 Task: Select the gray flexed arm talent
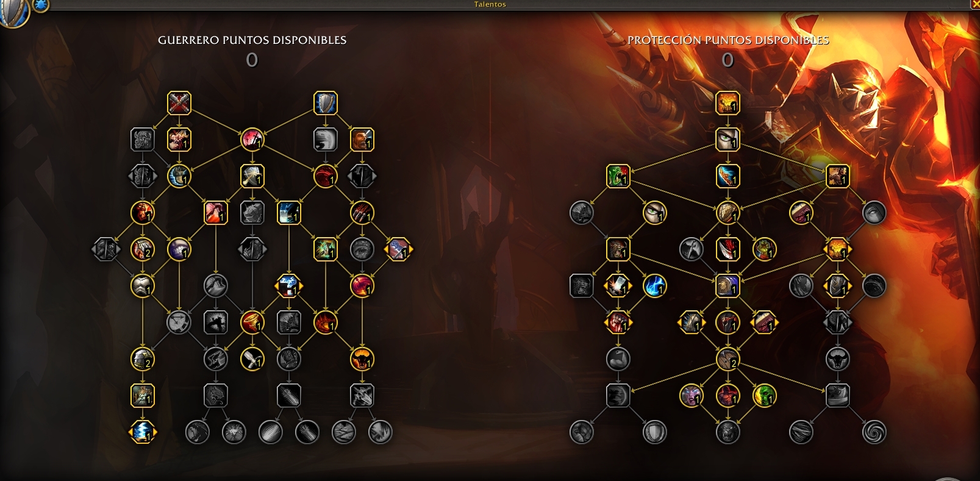[x=618, y=359]
